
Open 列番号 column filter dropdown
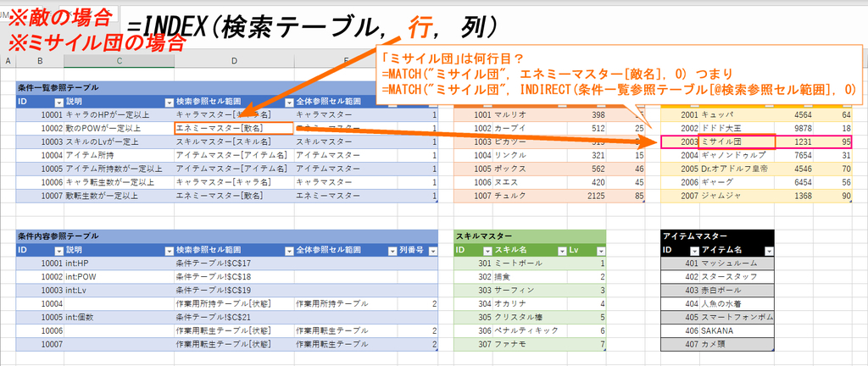point(432,251)
